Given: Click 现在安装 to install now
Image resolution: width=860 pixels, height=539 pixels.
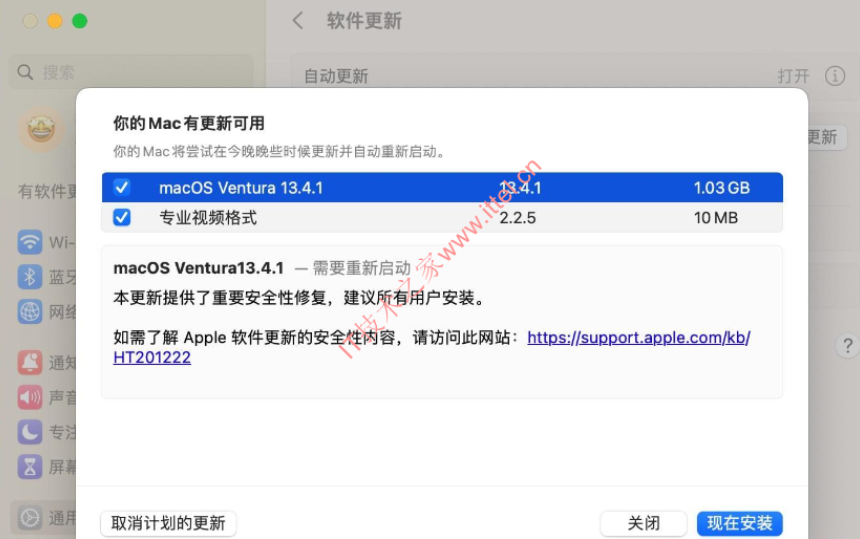Looking at the screenshot, I should click(739, 523).
